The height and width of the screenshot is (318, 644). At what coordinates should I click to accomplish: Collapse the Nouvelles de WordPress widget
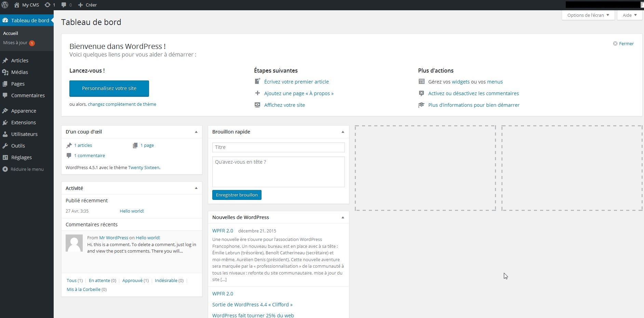coord(343,217)
